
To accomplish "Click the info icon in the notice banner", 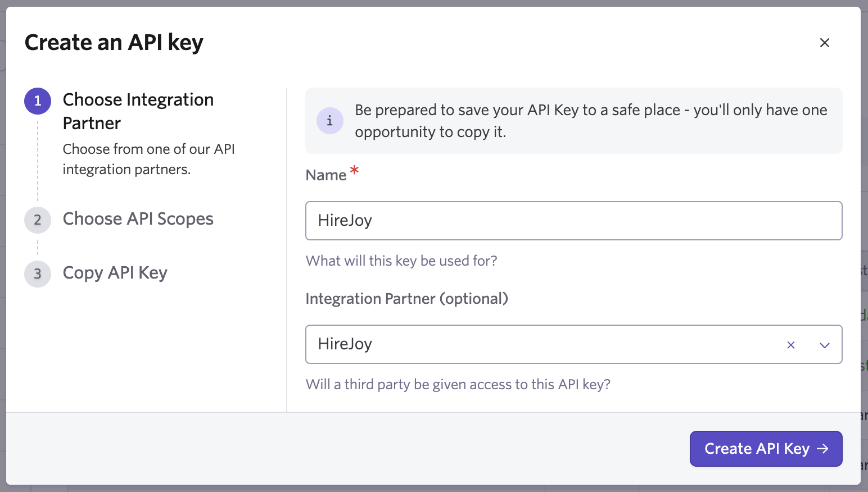I will pyautogui.click(x=330, y=121).
